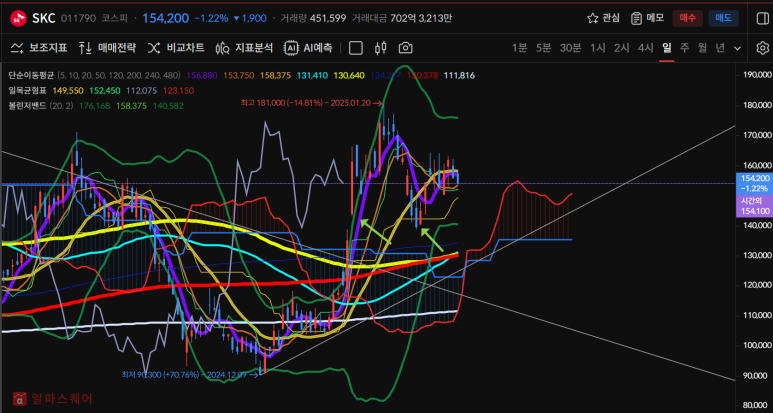Toggle the right side panel icon
The width and height of the screenshot is (773, 413).
pos(762,18)
